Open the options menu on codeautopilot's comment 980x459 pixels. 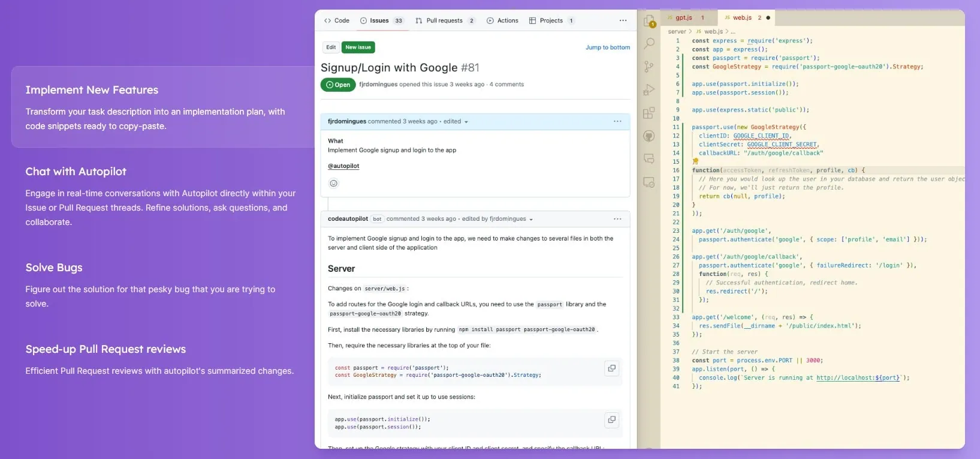pos(617,219)
